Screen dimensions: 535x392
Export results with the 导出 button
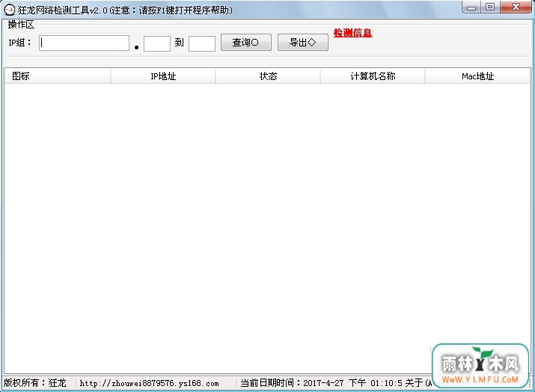(303, 43)
